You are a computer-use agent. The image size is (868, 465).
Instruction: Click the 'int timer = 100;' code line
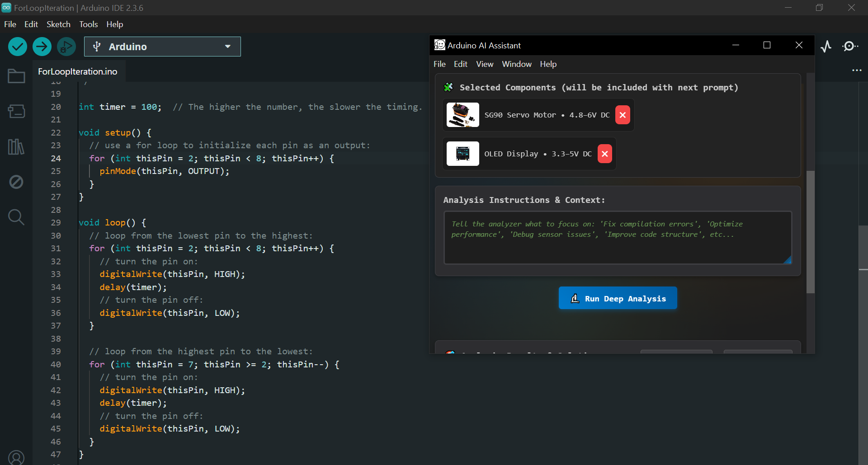tap(120, 107)
